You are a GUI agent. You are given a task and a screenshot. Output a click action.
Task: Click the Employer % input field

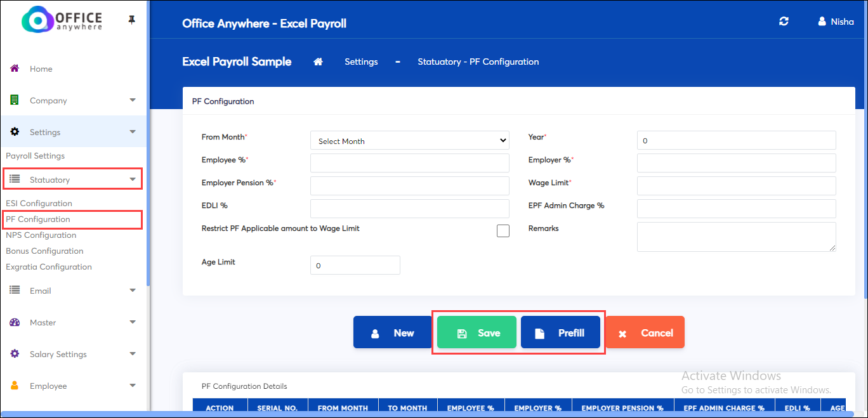click(x=737, y=163)
